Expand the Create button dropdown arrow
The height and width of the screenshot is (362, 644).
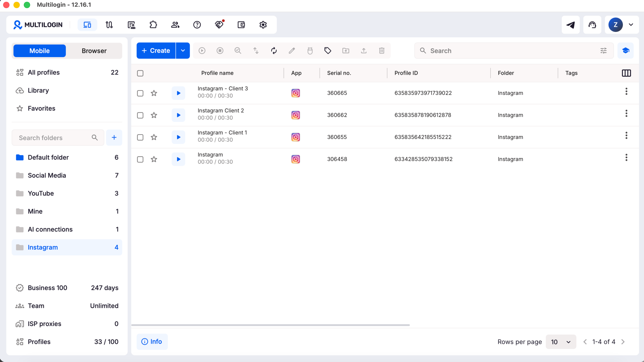(x=183, y=51)
